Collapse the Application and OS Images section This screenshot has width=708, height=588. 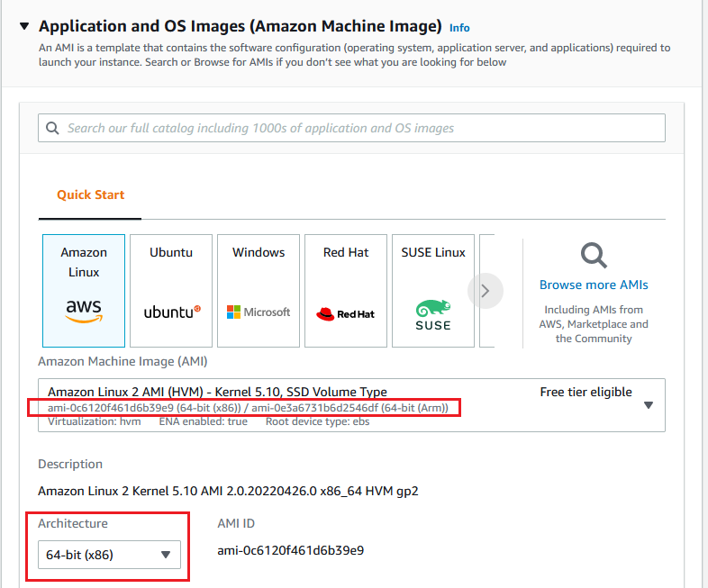click(x=25, y=26)
